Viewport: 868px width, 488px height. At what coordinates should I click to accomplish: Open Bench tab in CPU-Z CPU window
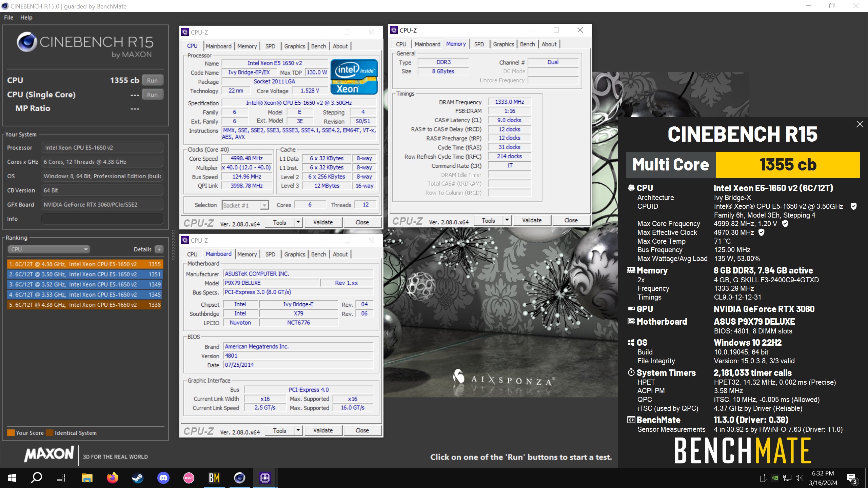coord(318,46)
